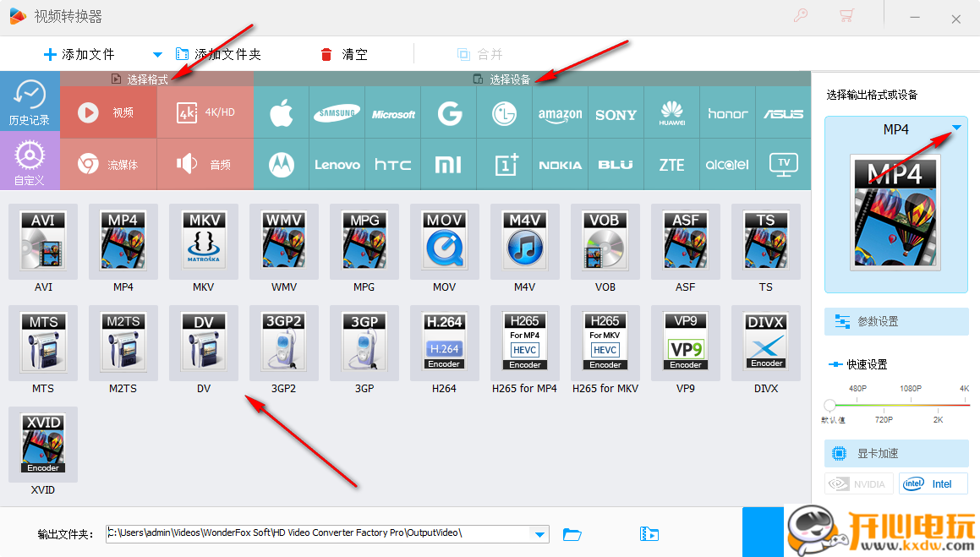Choose H265 for MP4 encoder
This screenshot has height=557, width=980.
click(x=525, y=343)
